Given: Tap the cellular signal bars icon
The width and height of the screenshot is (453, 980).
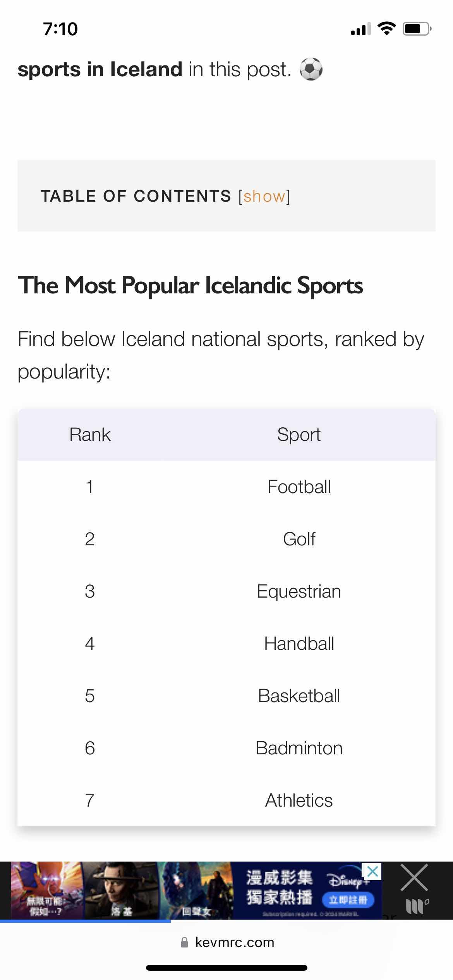Looking at the screenshot, I should [360, 29].
